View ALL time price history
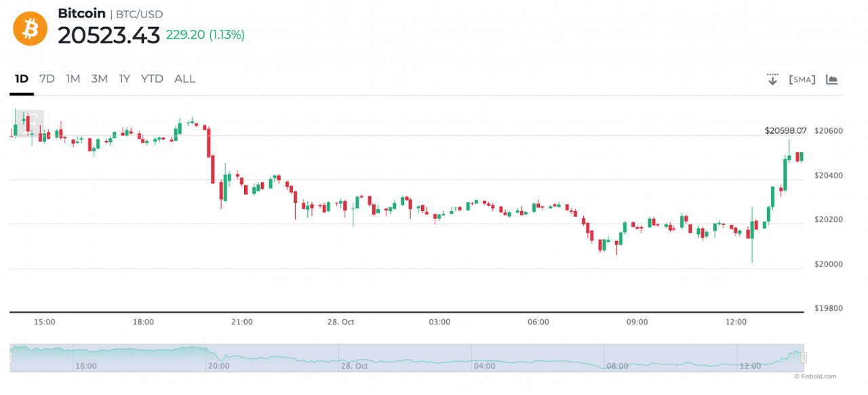This screenshot has width=868, height=395. tap(184, 79)
